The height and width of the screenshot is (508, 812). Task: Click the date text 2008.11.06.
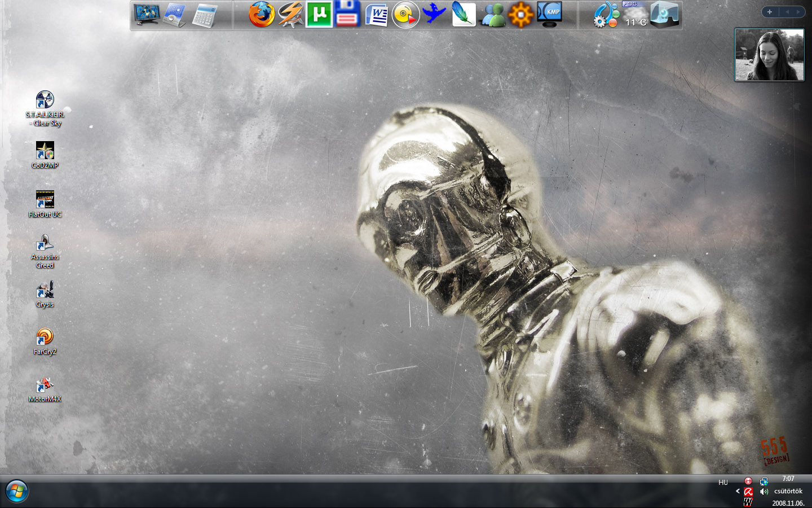click(x=788, y=503)
